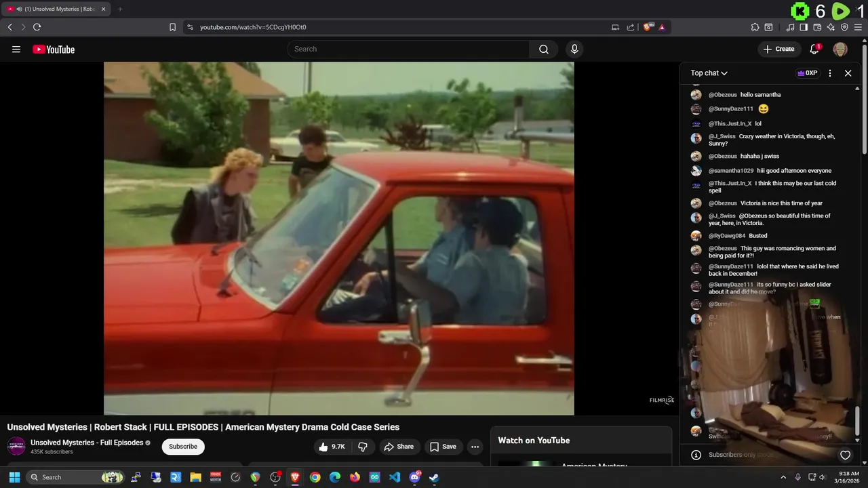The height and width of the screenshot is (488, 868).
Task: Like the video with thumbs-up 9.7K
Action: tap(332, 447)
